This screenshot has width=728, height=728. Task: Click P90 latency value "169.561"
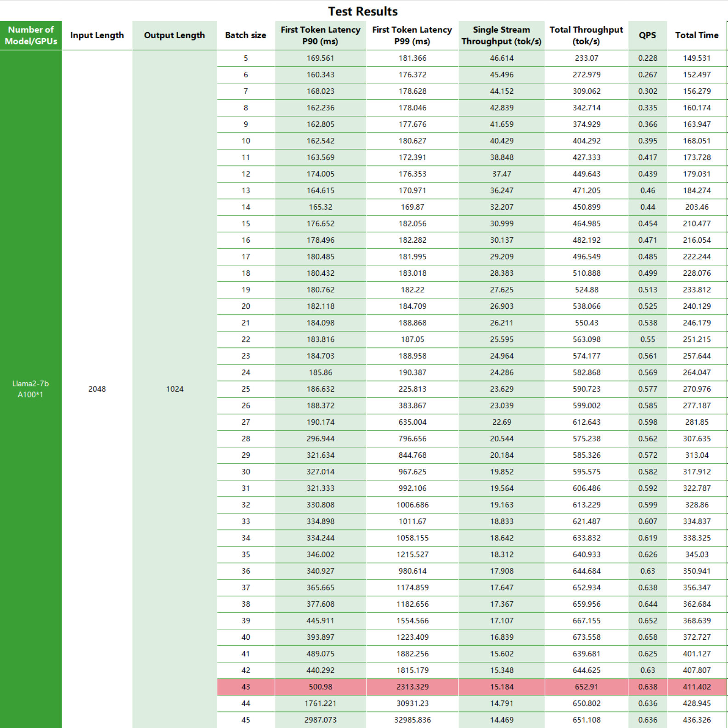(x=321, y=58)
